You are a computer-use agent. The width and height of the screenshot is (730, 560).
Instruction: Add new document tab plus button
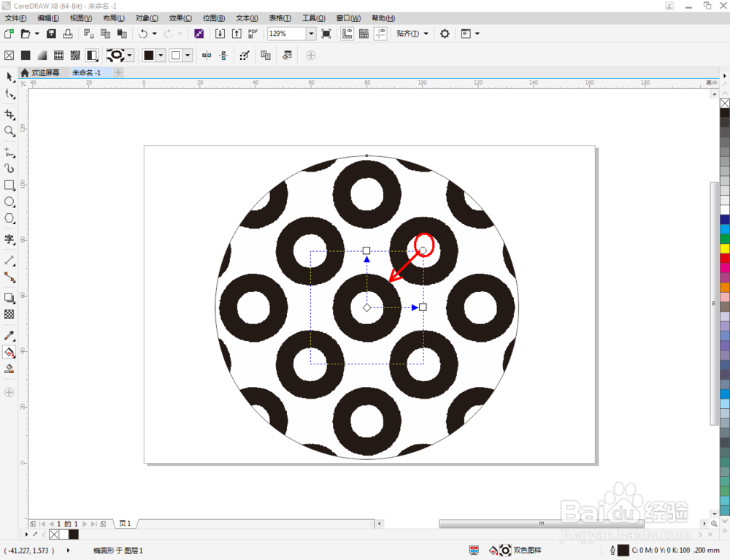118,72
